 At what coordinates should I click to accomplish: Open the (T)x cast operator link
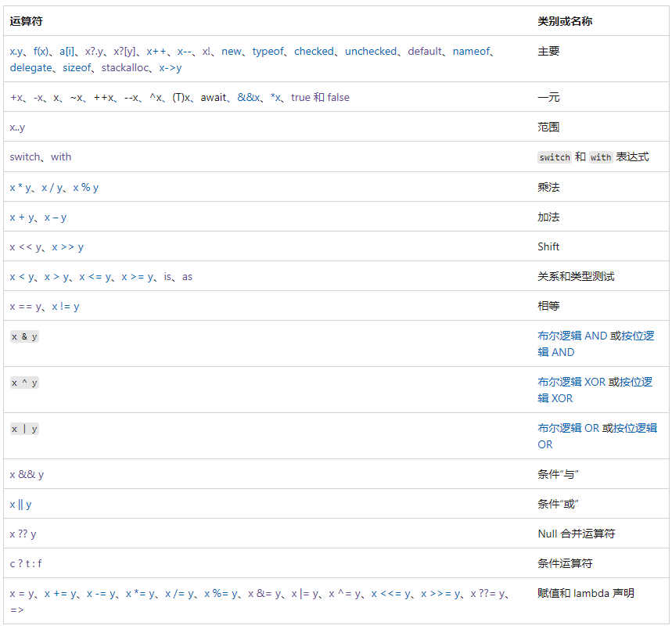(181, 98)
